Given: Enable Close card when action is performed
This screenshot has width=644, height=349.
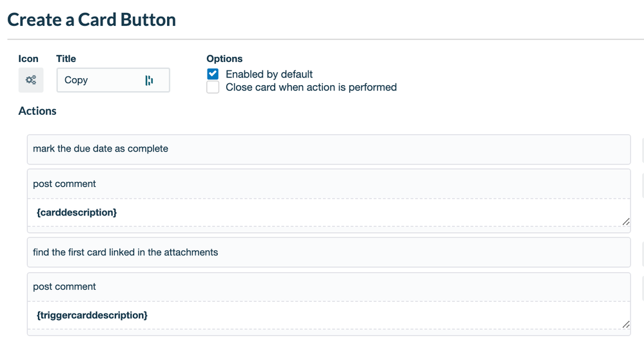Looking at the screenshot, I should pos(213,87).
